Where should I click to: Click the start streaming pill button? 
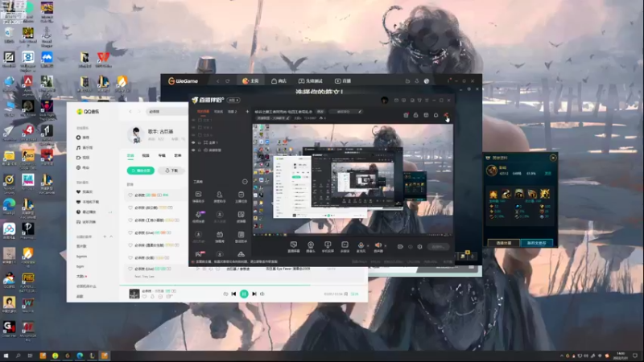[x=438, y=247]
